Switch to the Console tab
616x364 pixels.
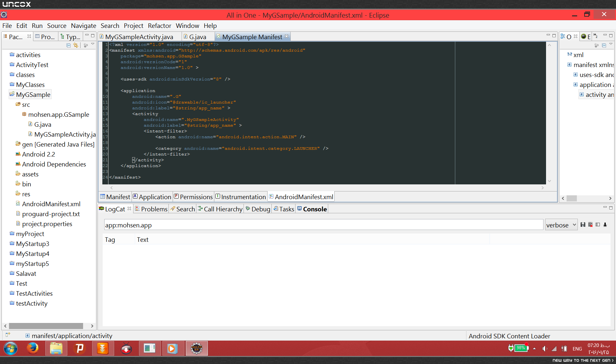point(312,209)
